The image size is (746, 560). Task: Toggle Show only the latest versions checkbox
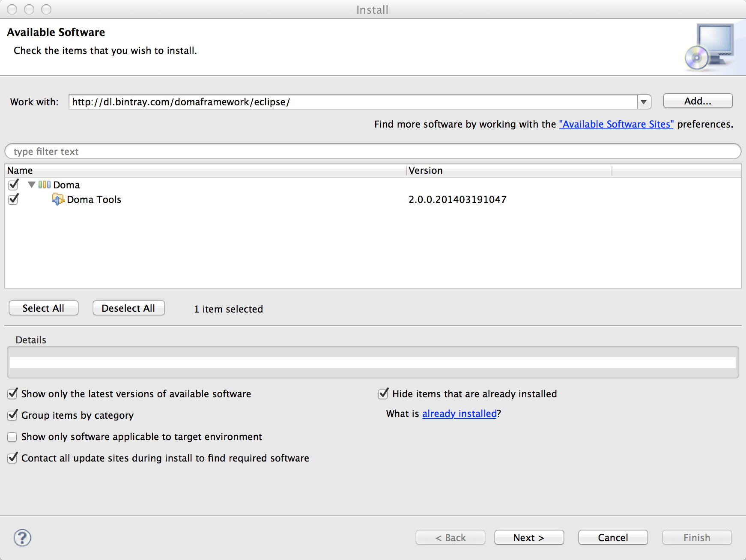coord(12,393)
